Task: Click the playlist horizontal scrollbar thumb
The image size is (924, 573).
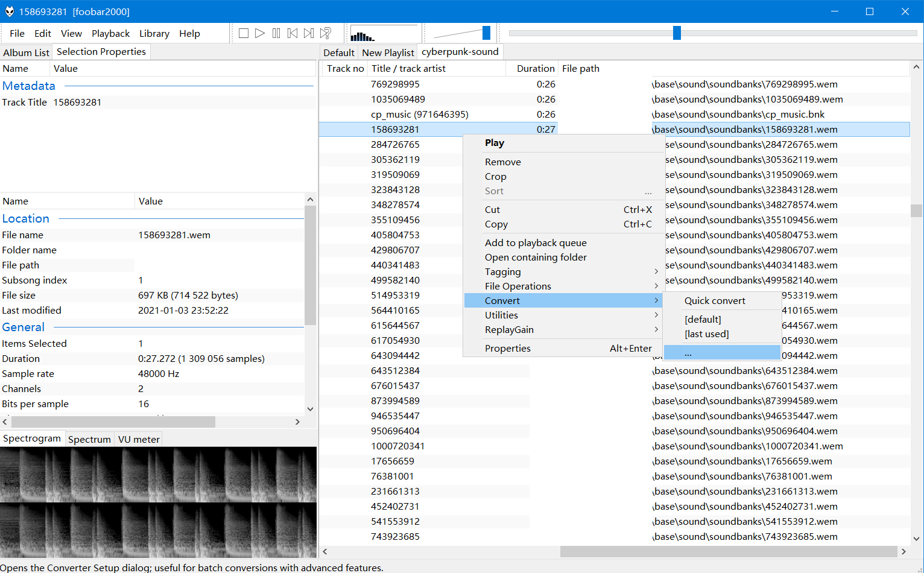Action: click(729, 551)
